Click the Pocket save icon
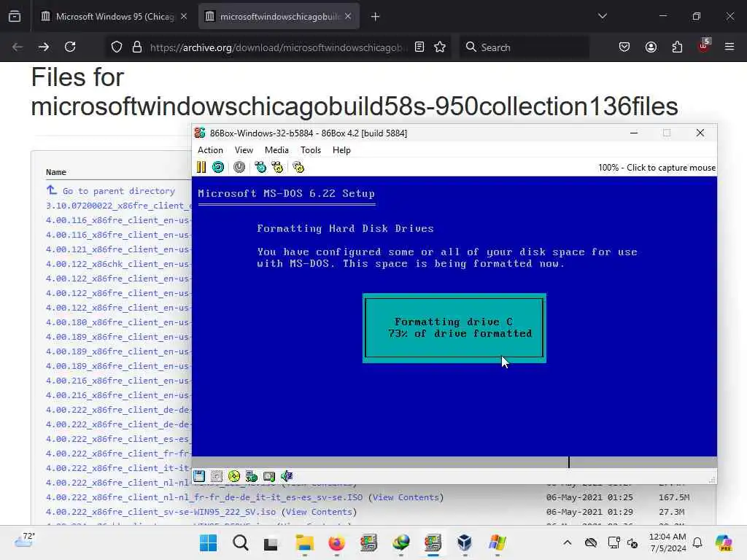The image size is (747, 560). point(624,47)
